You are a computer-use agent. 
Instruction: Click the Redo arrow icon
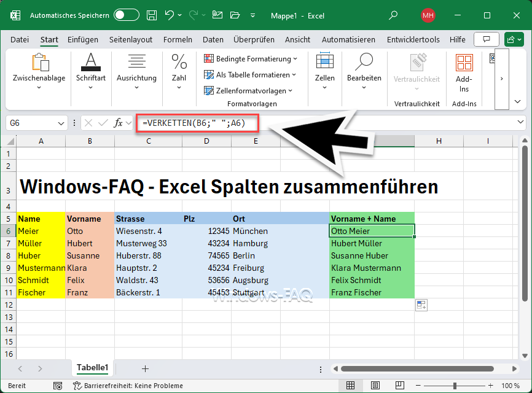coord(194,15)
